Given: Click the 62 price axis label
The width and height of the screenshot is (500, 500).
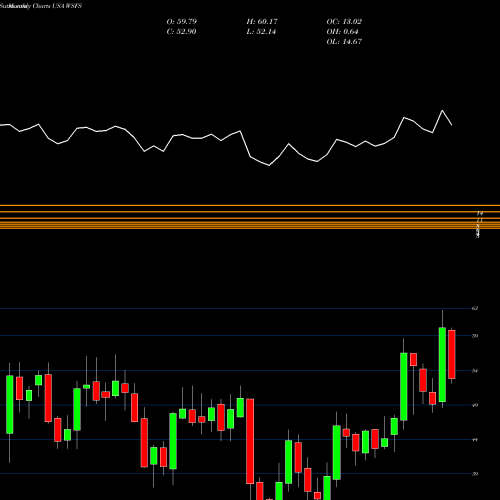Looking at the screenshot, I should (475, 308).
